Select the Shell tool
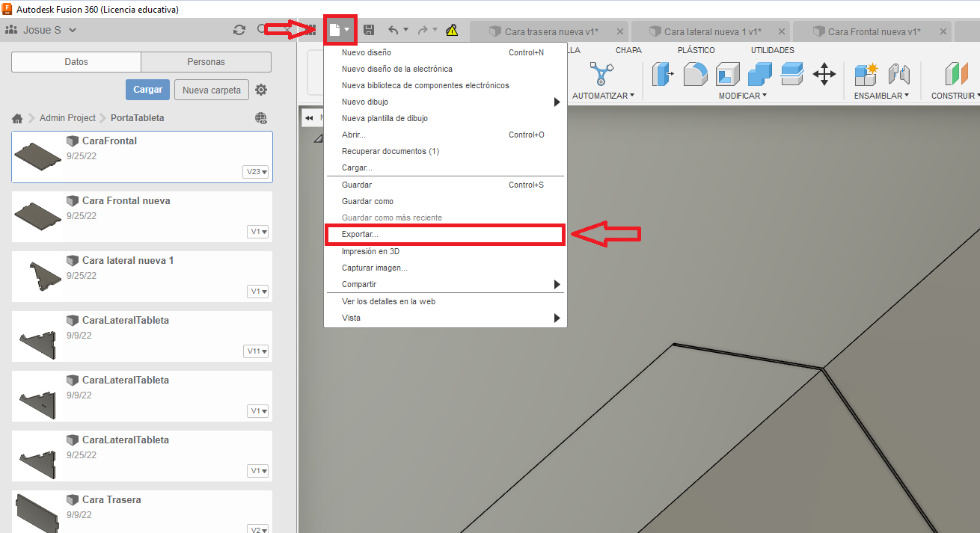The width and height of the screenshot is (980, 533). 728,74
